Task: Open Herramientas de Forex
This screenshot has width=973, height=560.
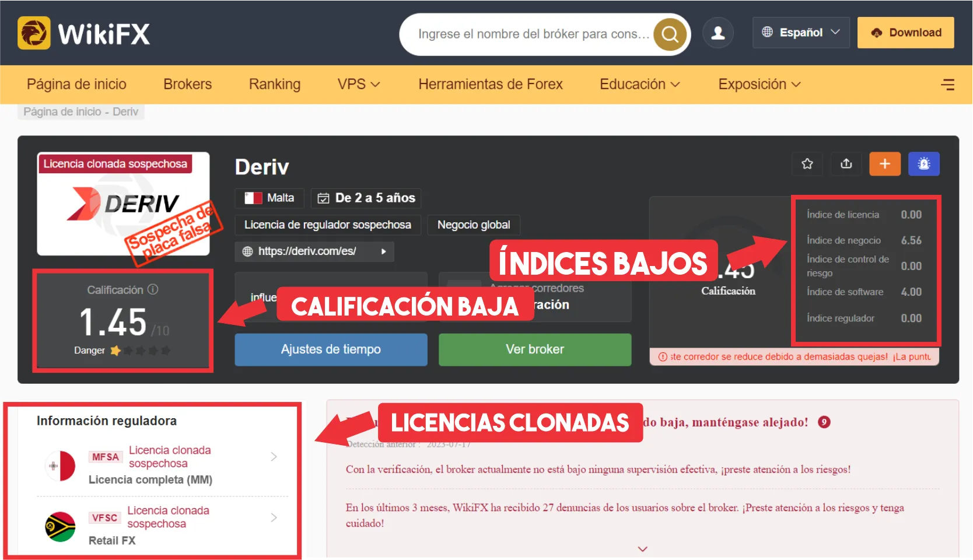Action: (491, 85)
